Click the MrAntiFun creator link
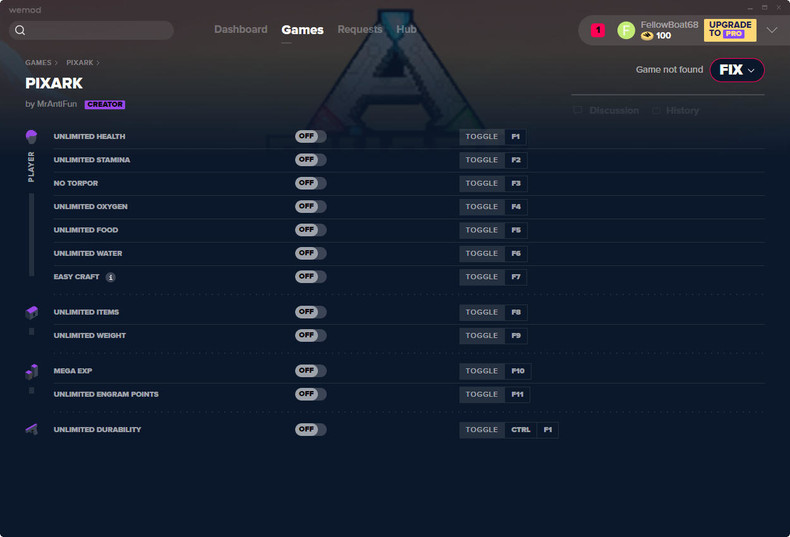This screenshot has height=537, width=790. click(56, 104)
